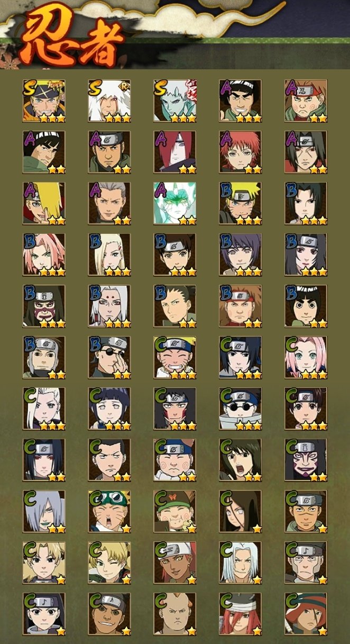Choose the A-rank Sasori red-hair portrait
This screenshot has width=350, height=644.
[241, 152]
